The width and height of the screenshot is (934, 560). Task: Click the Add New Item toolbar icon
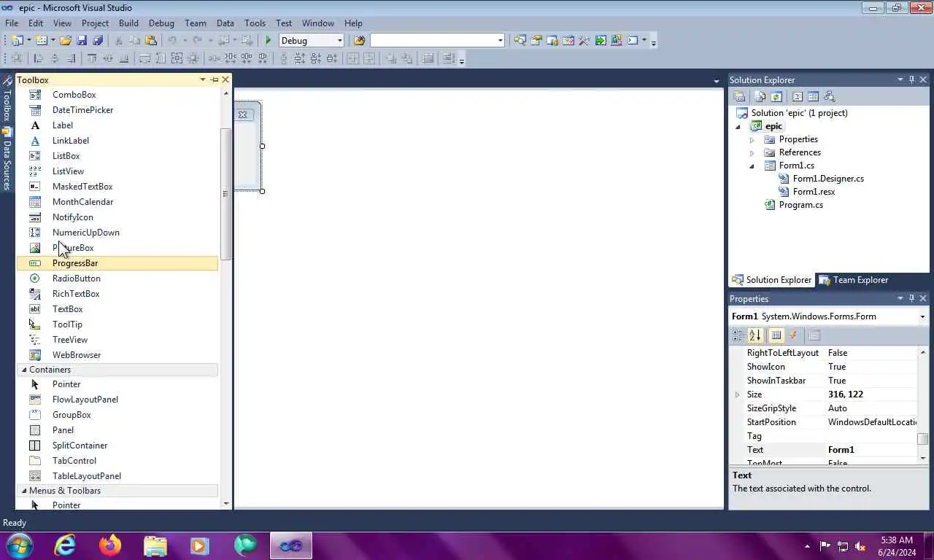tap(41, 40)
